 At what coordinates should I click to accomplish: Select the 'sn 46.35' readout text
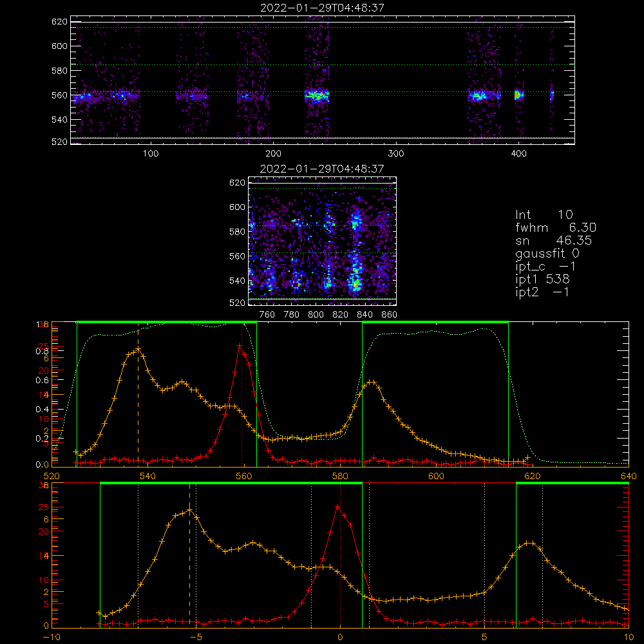[554, 240]
